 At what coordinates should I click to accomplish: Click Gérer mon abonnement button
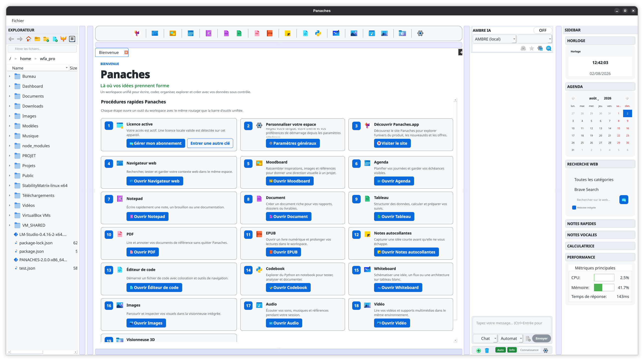pyautogui.click(x=156, y=143)
